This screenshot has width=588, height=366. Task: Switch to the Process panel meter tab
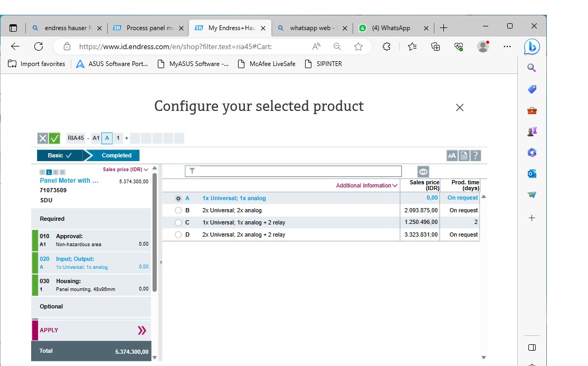click(x=149, y=28)
